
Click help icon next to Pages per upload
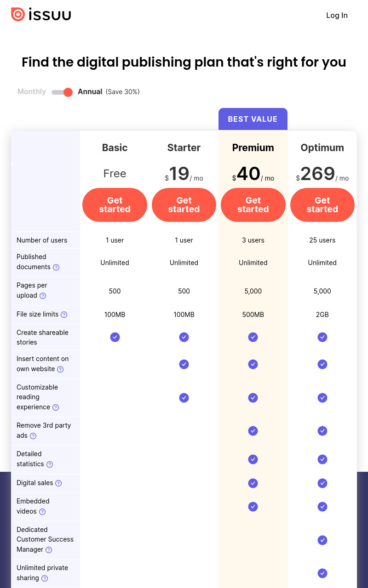point(43,296)
